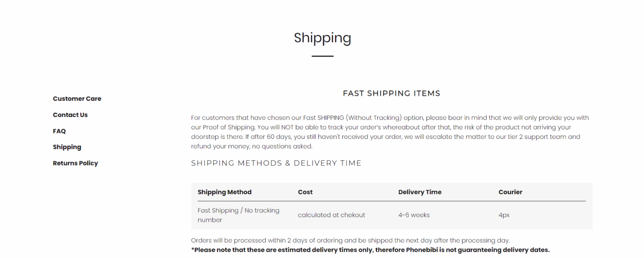644x258 pixels.
Task: Select the Shipping Method column header
Action: (224, 192)
